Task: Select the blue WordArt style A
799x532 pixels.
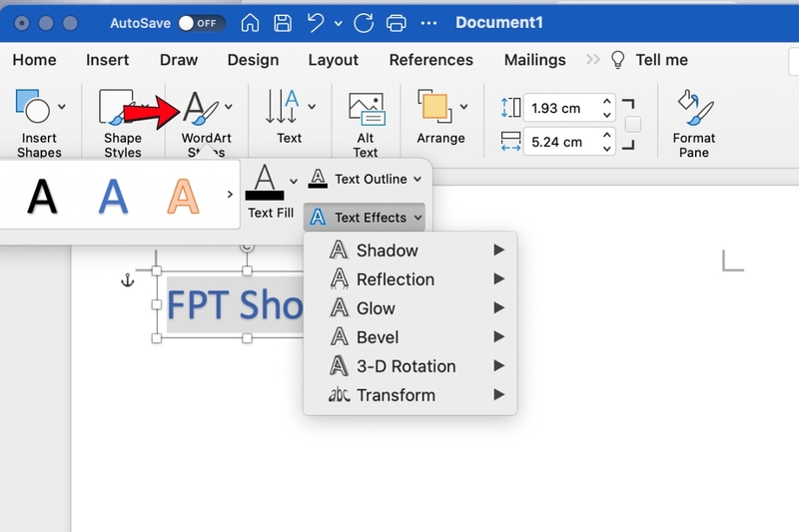Action: click(113, 196)
